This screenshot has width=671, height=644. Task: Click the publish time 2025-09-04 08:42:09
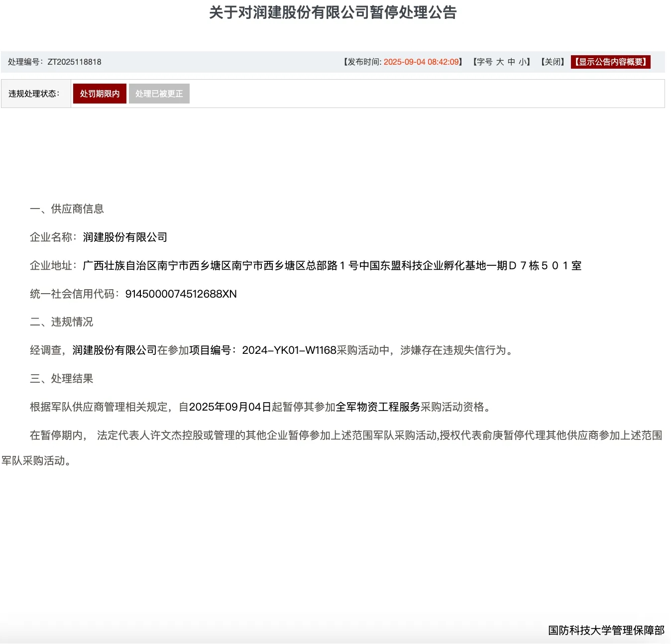tap(421, 62)
